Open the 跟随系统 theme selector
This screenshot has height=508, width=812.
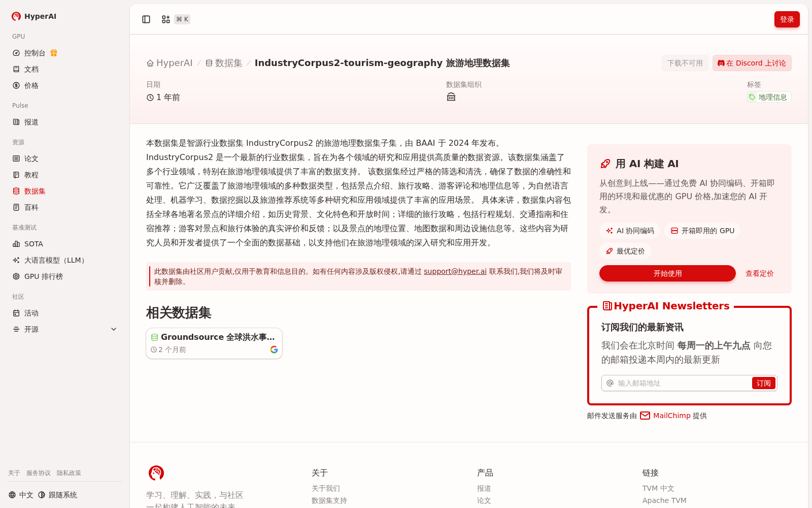point(57,495)
